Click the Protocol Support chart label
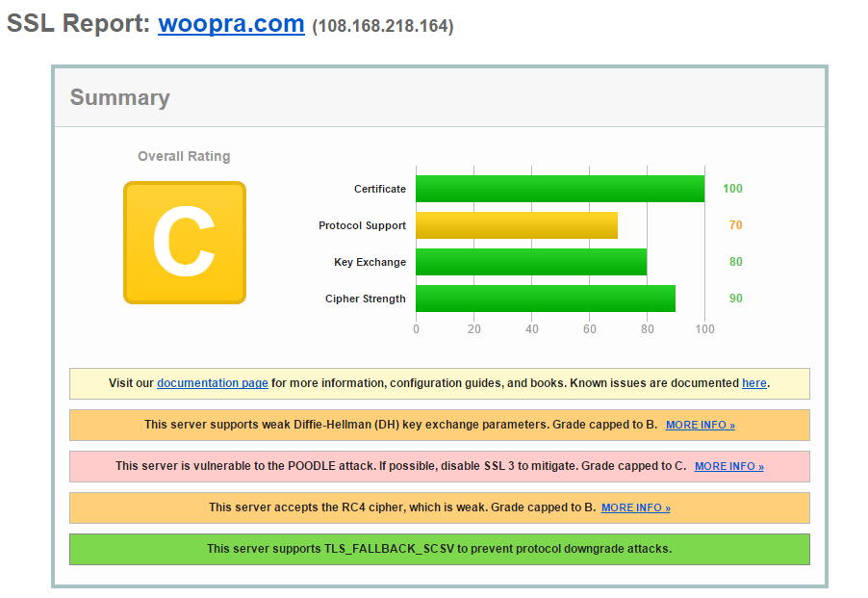868x598 pixels. 362,225
